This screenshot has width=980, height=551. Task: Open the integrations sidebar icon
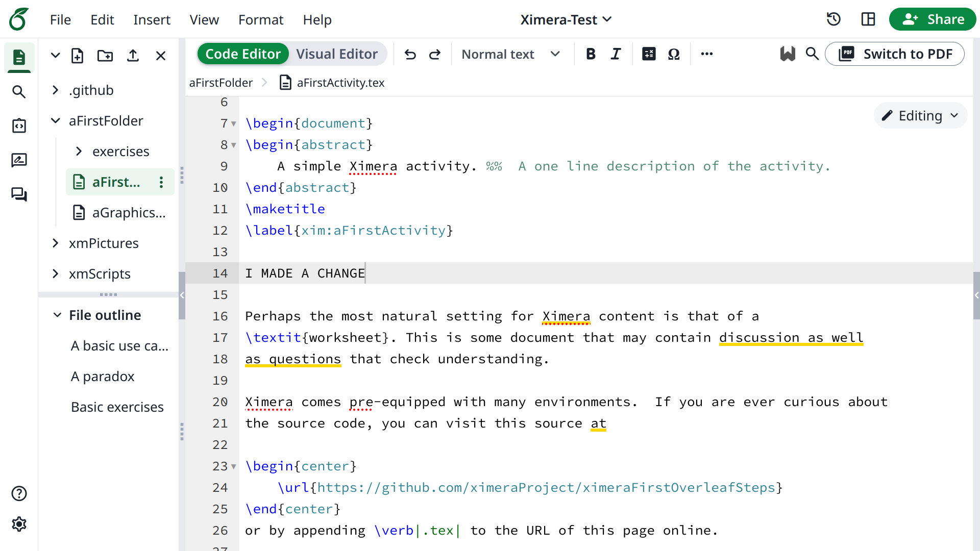click(19, 126)
